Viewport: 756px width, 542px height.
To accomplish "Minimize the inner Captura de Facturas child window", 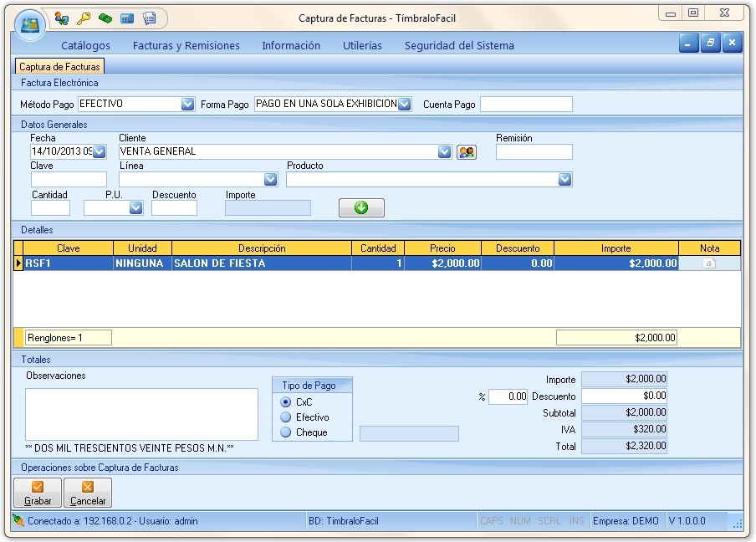I will (x=688, y=43).
